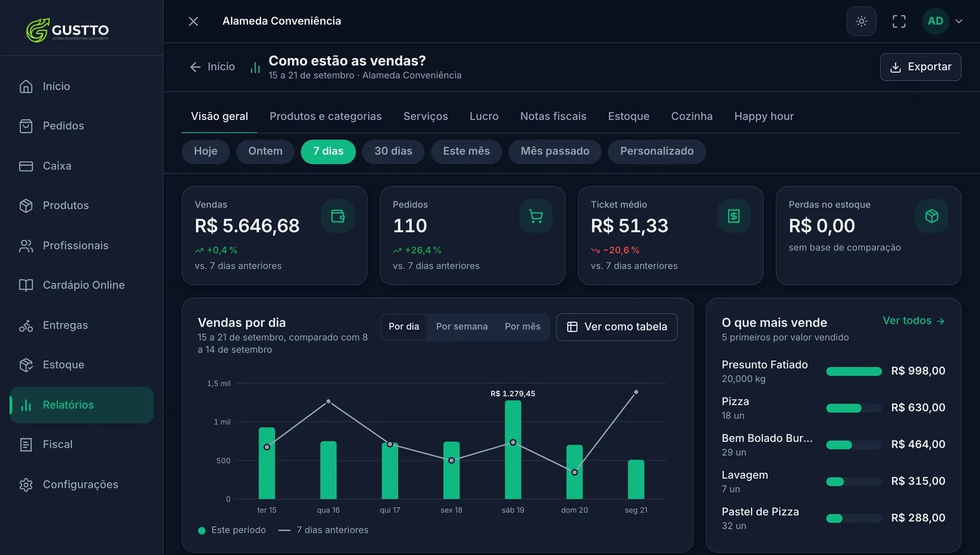Image resolution: width=980 pixels, height=555 pixels.
Task: Open Pedidos shopping bag icon
Action: (x=26, y=126)
